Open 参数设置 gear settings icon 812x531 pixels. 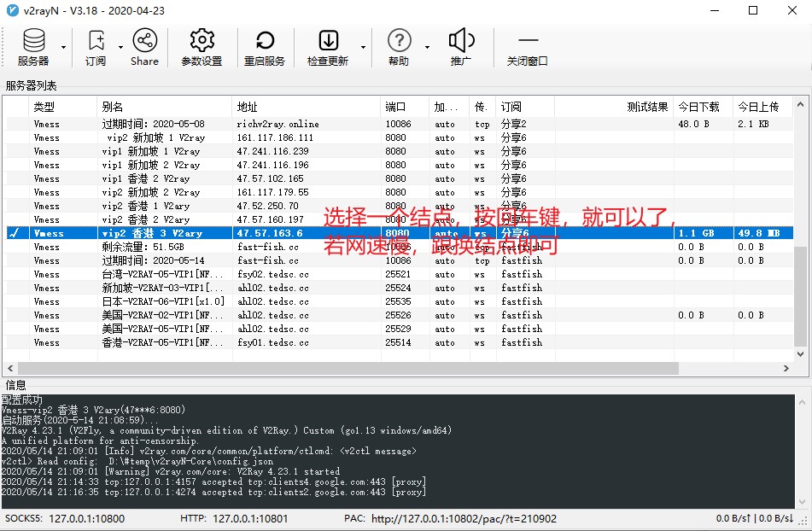[202, 47]
